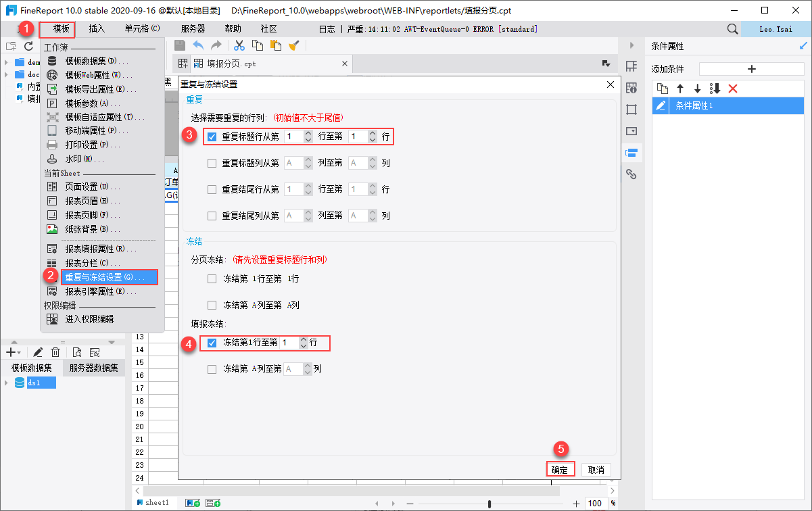Click the copy icon in main toolbar
Image resolution: width=812 pixels, height=511 pixels.
pyautogui.click(x=257, y=45)
